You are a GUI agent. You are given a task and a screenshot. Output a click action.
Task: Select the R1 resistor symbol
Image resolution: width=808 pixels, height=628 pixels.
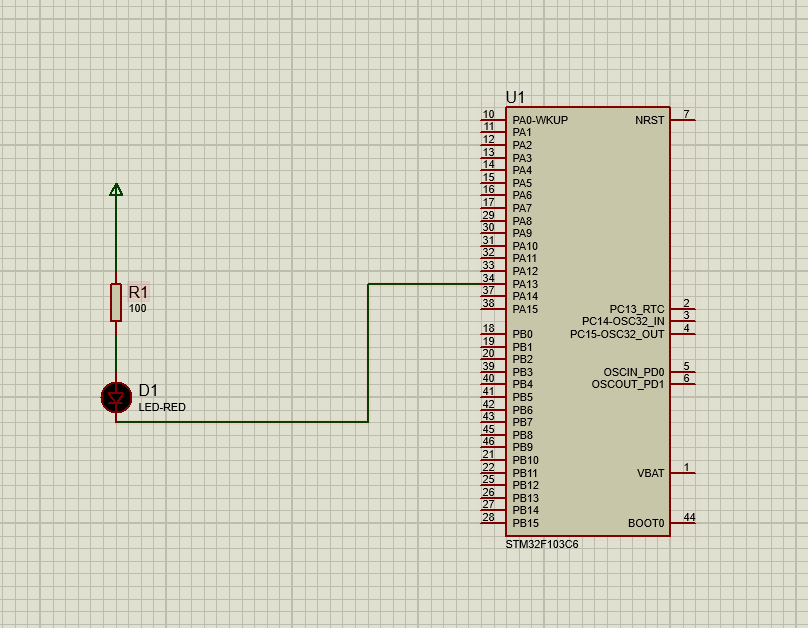[116, 302]
